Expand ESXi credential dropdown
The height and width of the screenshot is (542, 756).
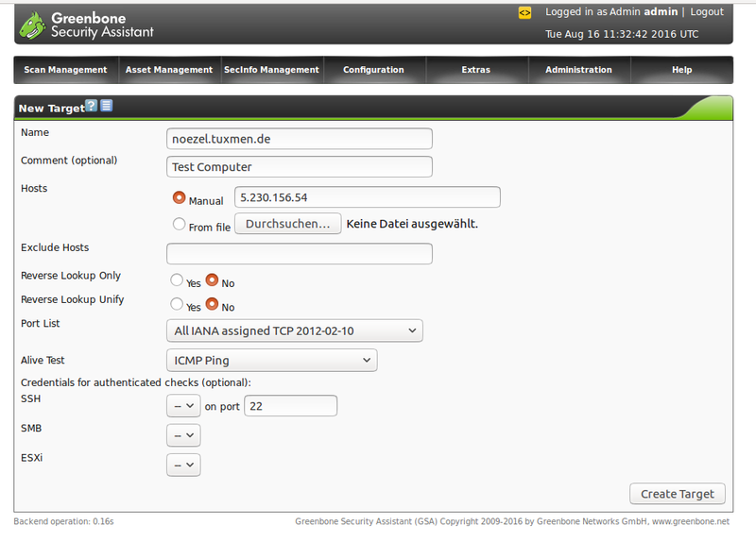pyautogui.click(x=182, y=465)
